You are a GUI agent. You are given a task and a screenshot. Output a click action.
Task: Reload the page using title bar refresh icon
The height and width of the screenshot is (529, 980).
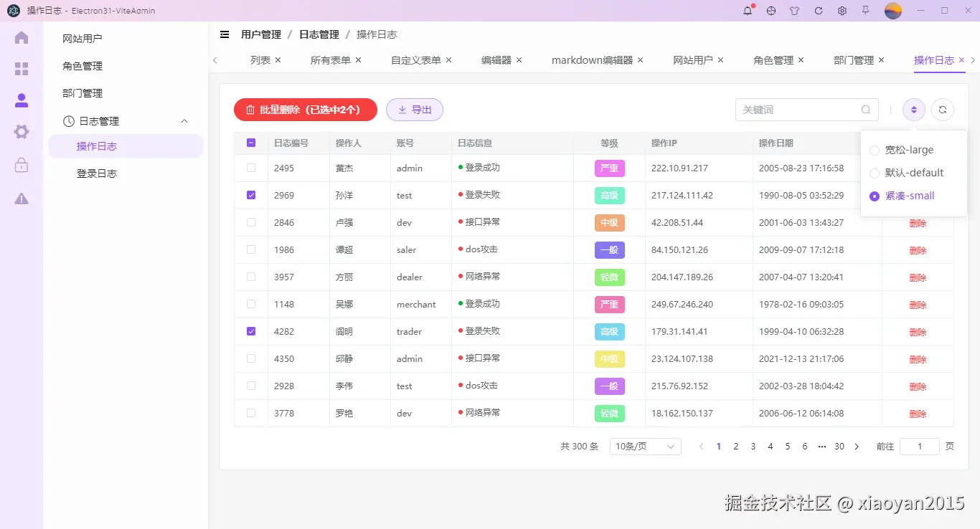818,11
